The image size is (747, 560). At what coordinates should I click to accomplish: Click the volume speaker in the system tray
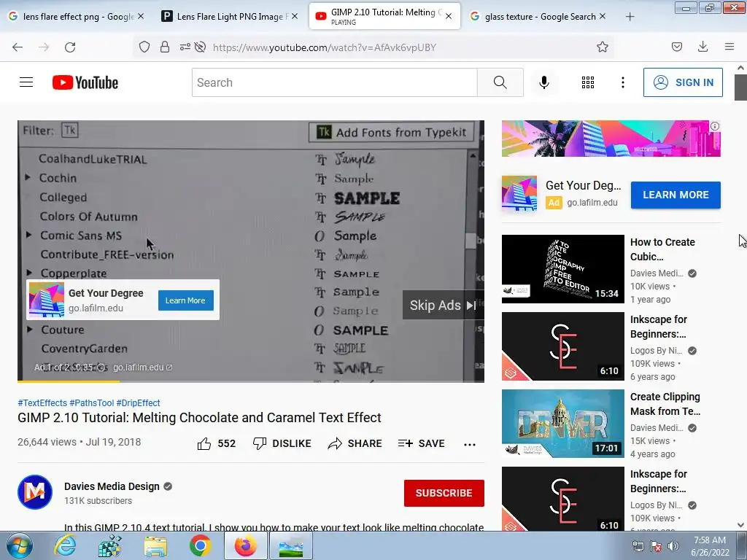point(673,546)
